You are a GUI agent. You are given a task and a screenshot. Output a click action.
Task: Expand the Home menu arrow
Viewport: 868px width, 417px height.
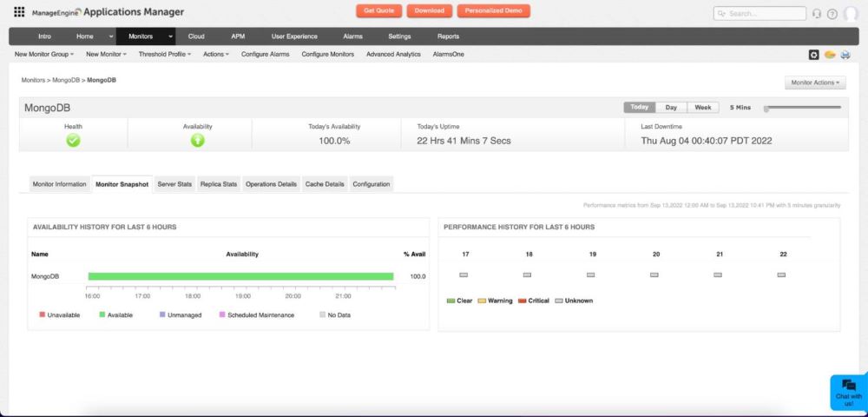(x=111, y=36)
